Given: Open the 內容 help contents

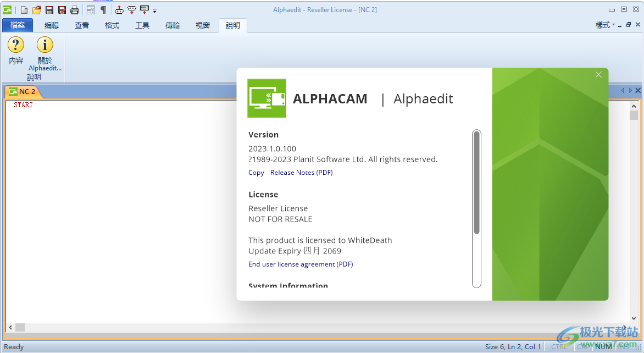Looking at the screenshot, I should pyautogui.click(x=15, y=53).
